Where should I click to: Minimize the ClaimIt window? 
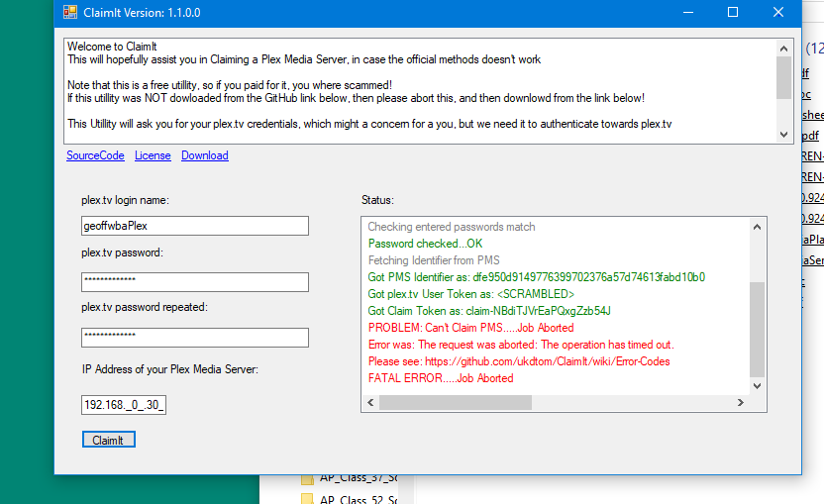coord(688,12)
